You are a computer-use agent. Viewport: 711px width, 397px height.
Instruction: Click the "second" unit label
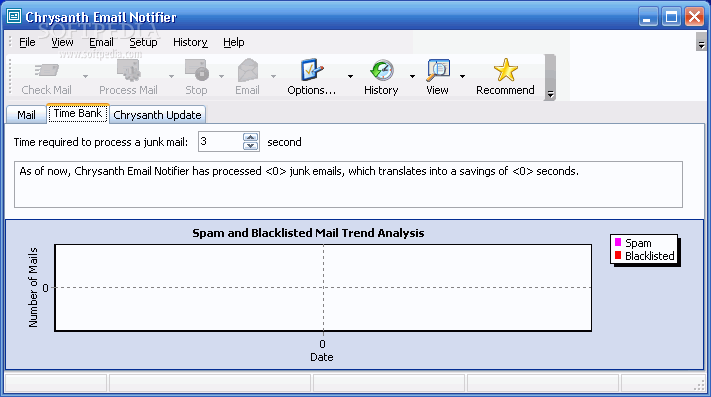(x=284, y=142)
